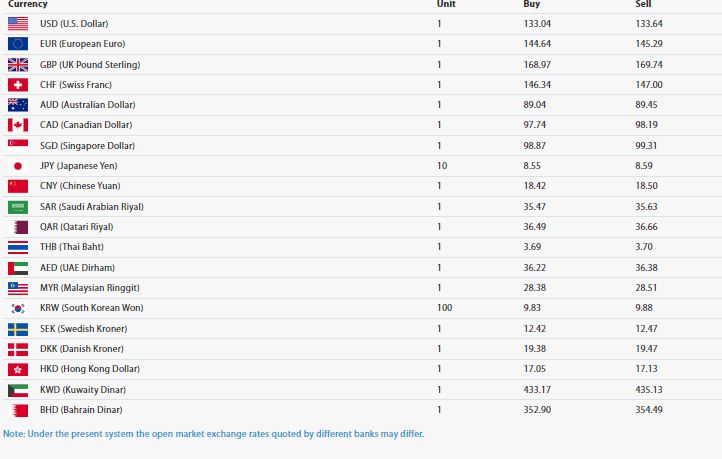Click the KWD buy rate 433.17
The height and width of the screenshot is (459, 722).
(x=537, y=389)
